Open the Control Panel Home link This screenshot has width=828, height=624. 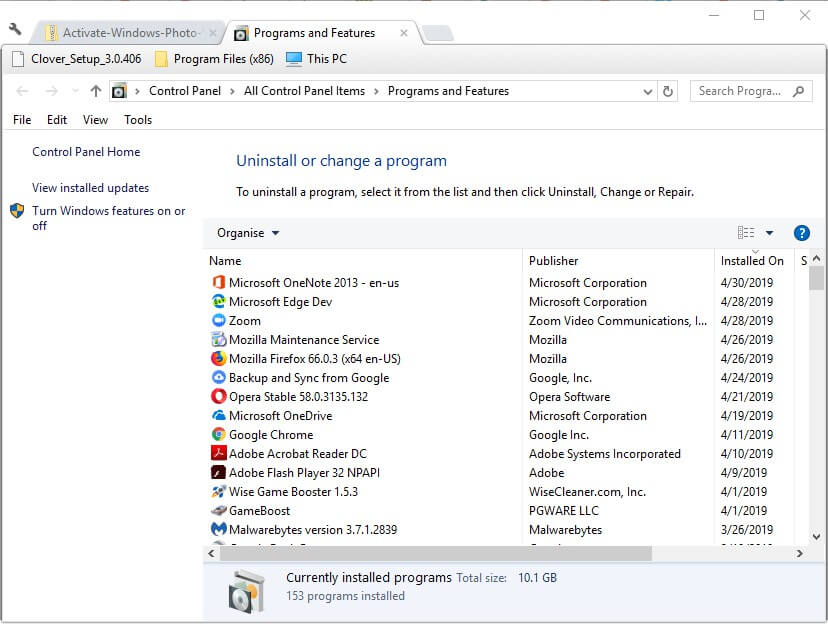coord(86,152)
